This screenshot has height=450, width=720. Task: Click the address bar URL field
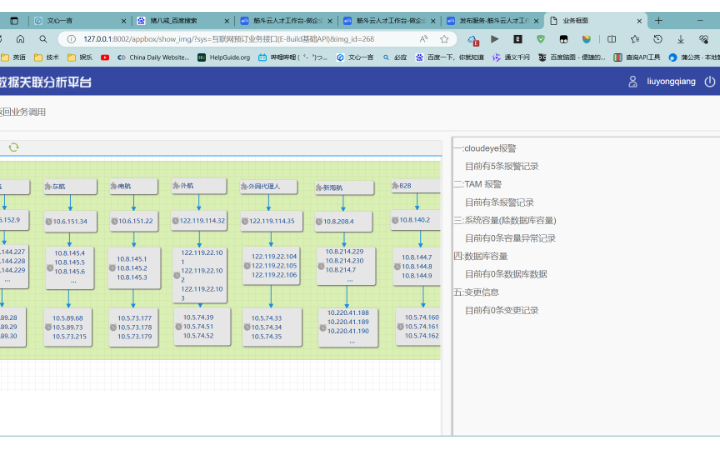pyautogui.click(x=240, y=39)
